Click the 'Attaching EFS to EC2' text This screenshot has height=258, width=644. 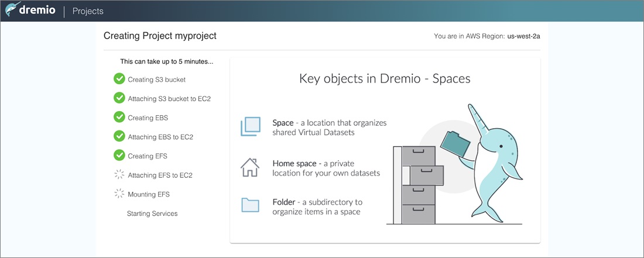coord(160,175)
